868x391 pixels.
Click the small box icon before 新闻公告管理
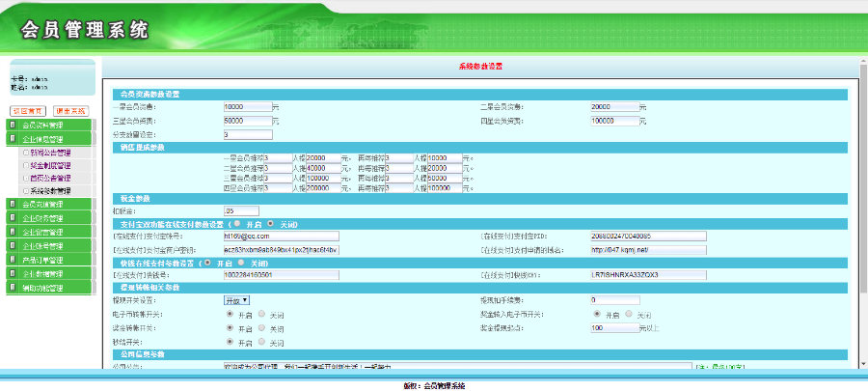pos(24,153)
